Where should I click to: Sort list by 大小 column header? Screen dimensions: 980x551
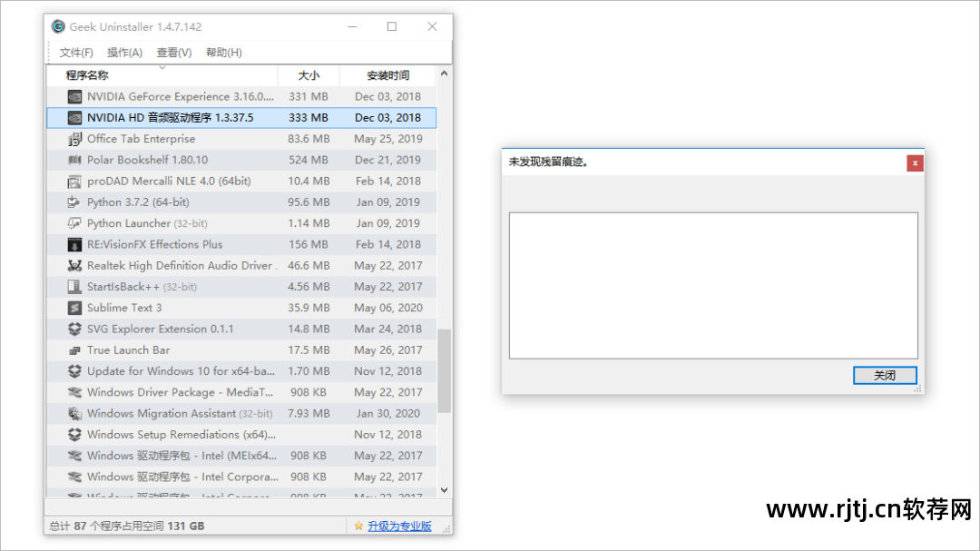click(x=309, y=75)
